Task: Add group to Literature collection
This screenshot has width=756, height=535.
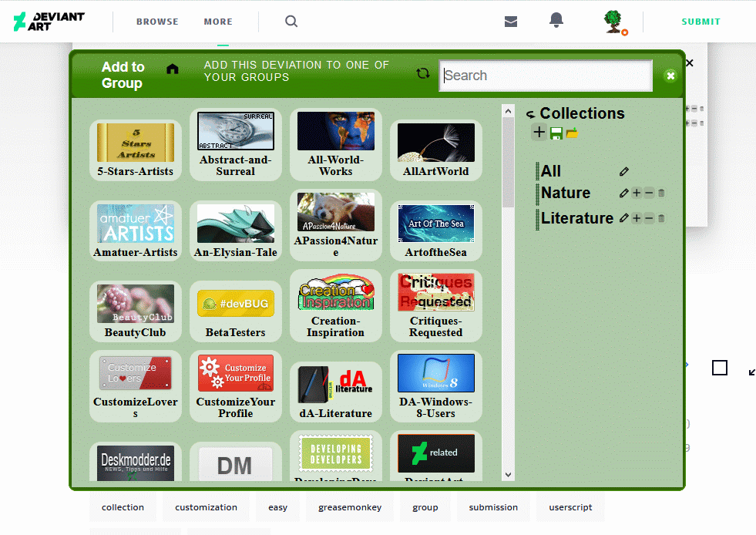Action: (x=637, y=218)
